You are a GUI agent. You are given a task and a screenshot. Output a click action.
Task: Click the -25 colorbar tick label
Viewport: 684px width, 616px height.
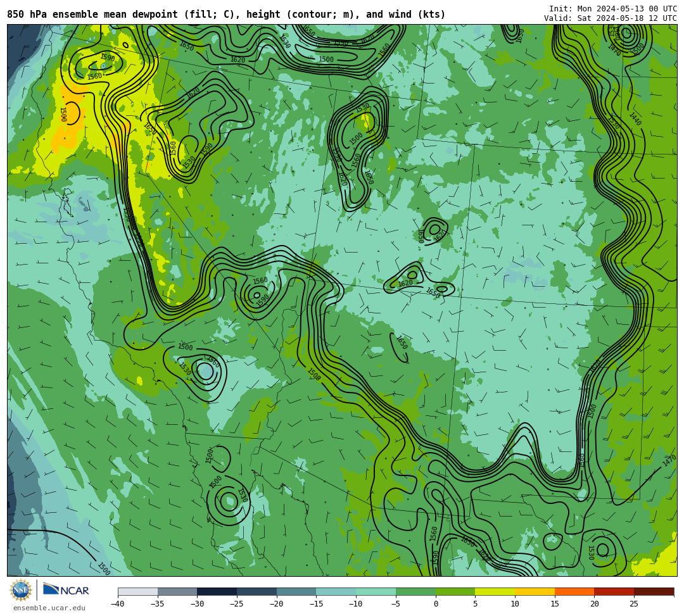pyautogui.click(x=237, y=604)
